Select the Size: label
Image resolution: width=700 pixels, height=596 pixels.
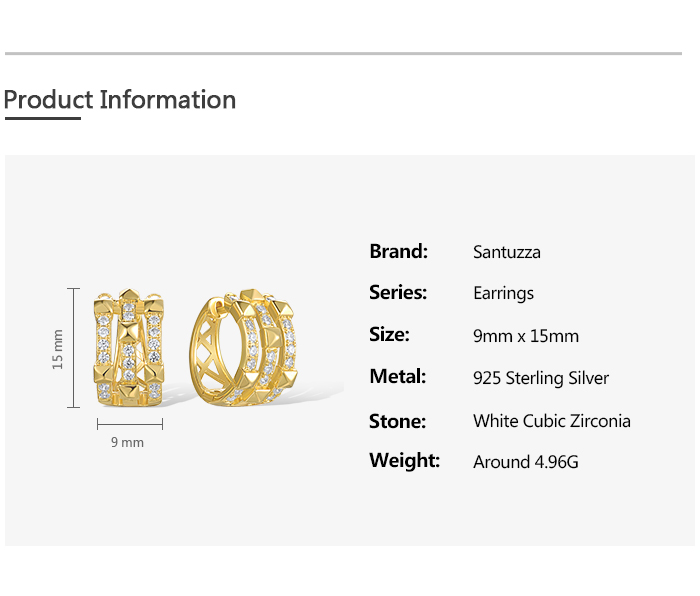point(389,334)
